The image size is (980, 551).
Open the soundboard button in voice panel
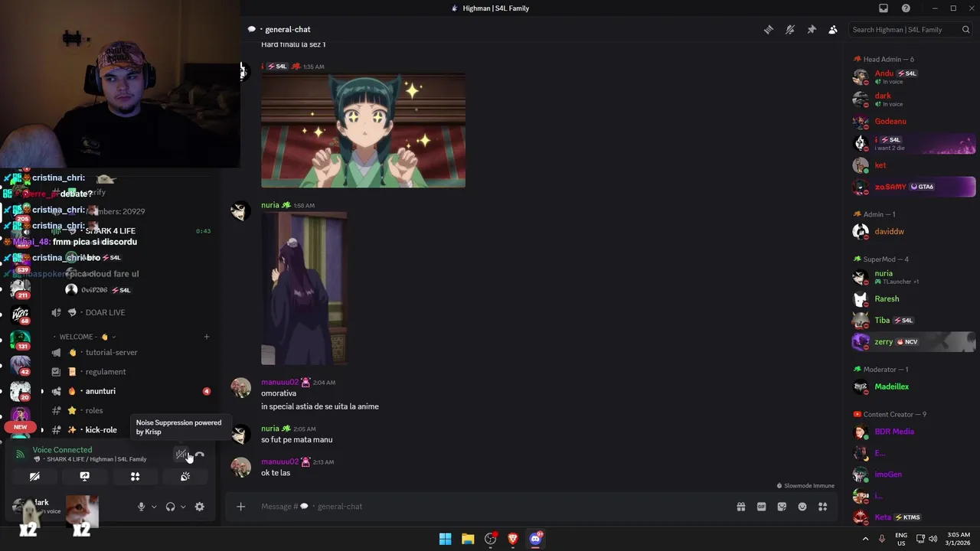(185, 476)
